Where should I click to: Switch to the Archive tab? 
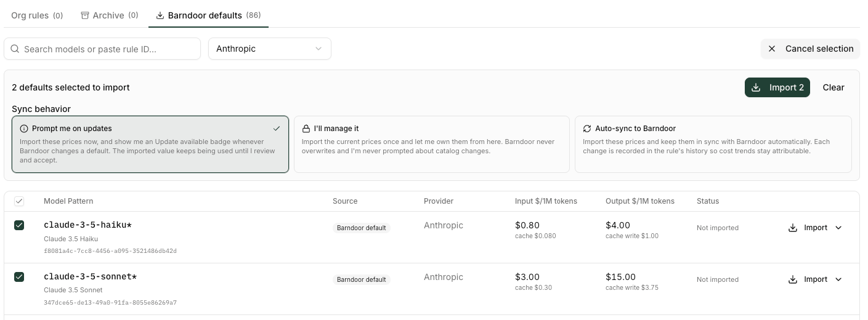[x=110, y=15]
